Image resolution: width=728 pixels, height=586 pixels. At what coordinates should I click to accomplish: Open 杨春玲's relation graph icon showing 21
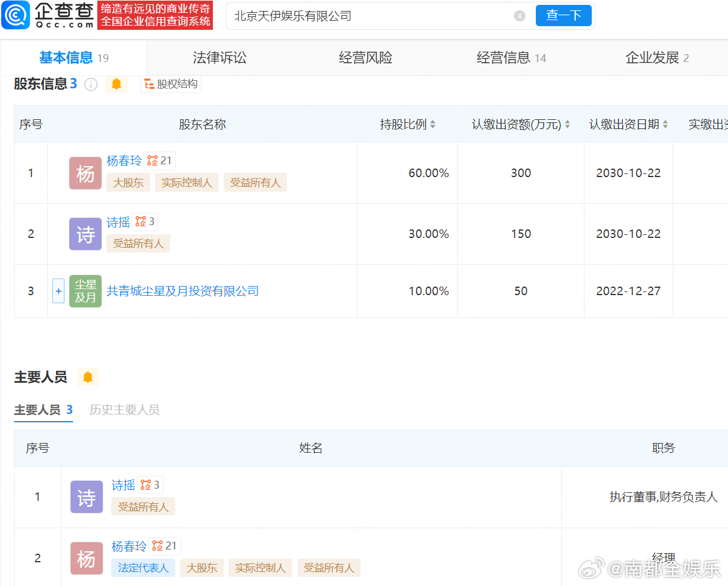coord(160,161)
